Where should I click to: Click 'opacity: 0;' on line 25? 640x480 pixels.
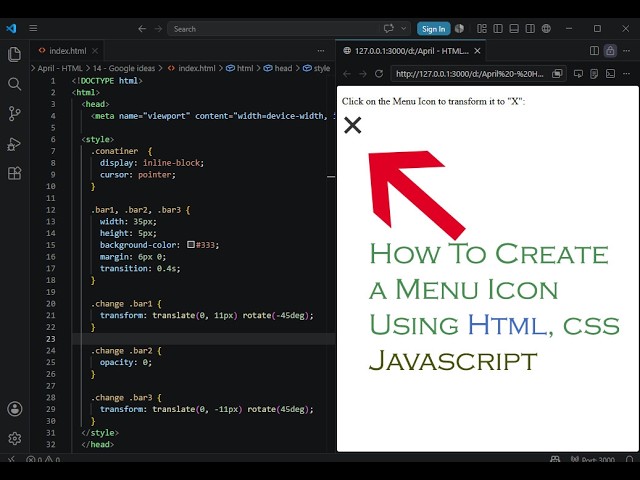tap(126, 362)
